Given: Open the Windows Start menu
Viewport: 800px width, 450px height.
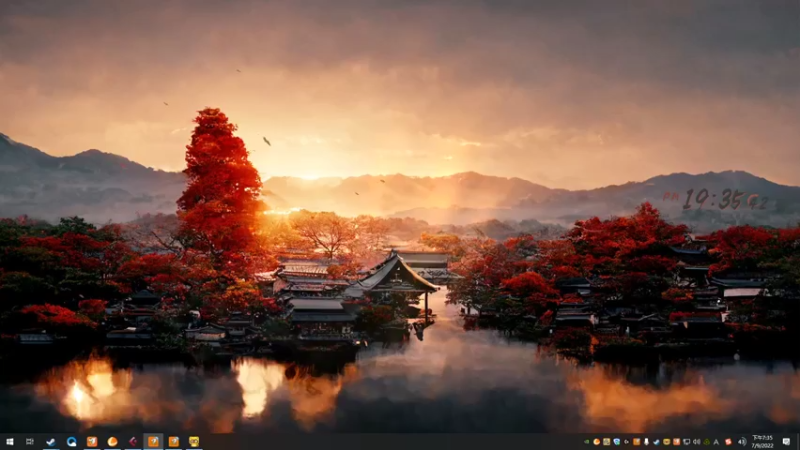Looking at the screenshot, I should point(9,442).
